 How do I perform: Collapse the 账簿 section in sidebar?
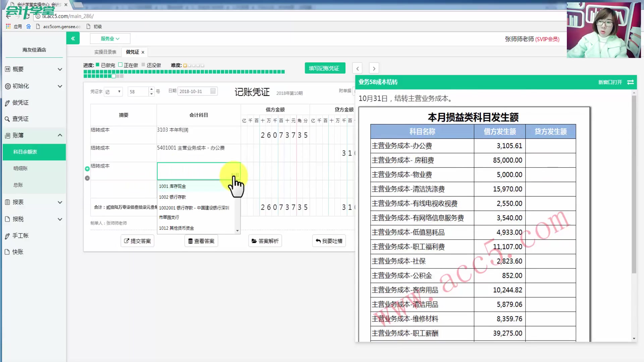click(60, 135)
